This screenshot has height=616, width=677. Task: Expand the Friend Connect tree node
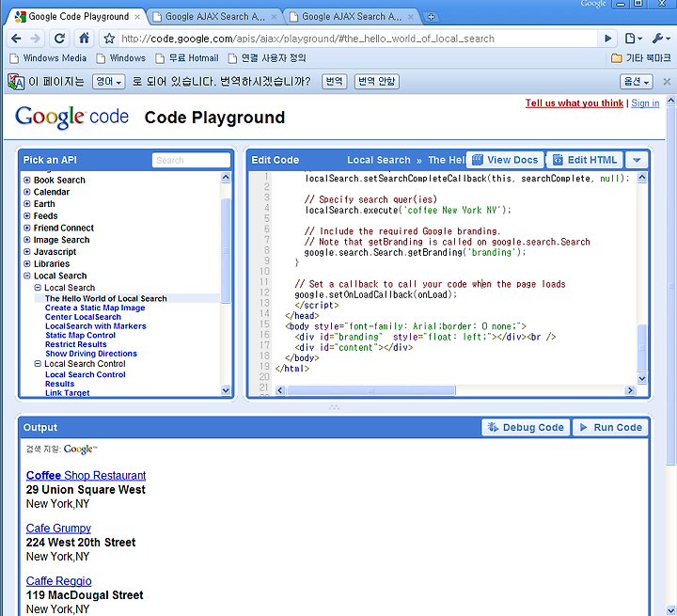pyautogui.click(x=27, y=228)
